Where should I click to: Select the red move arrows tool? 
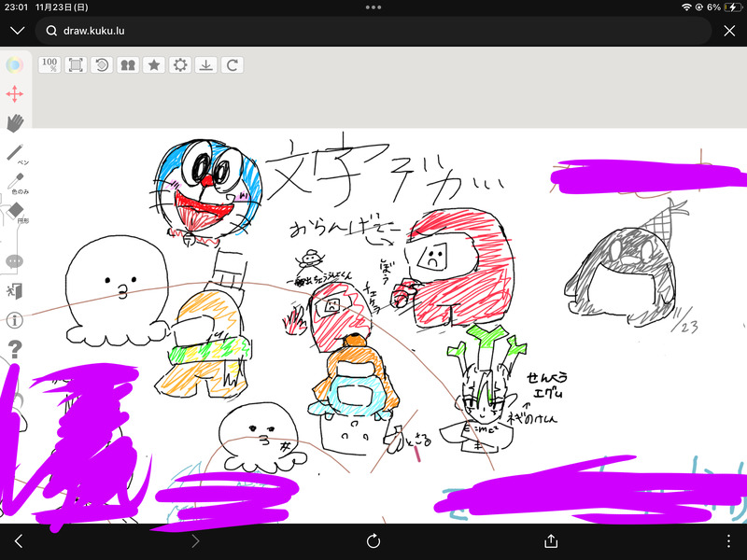[15, 94]
